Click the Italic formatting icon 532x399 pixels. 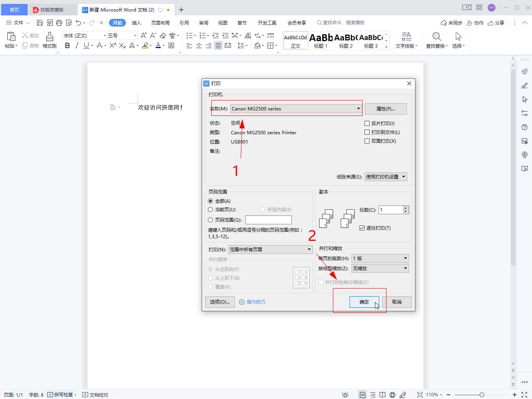click(x=77, y=45)
